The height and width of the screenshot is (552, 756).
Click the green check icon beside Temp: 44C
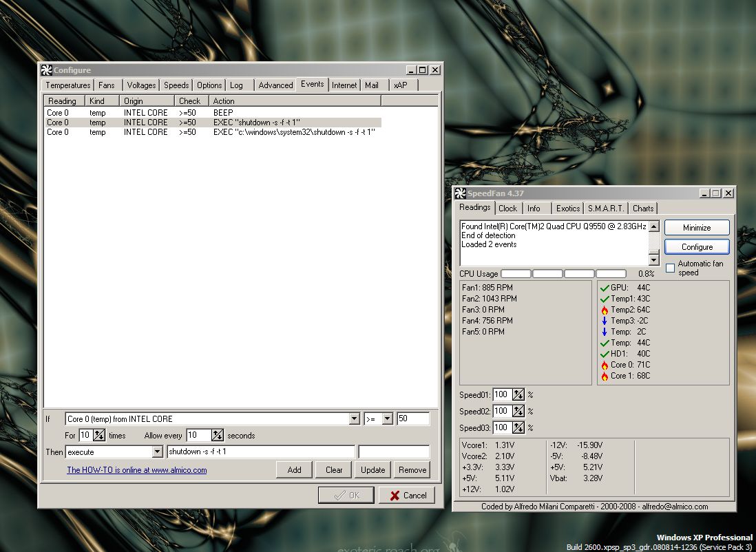point(605,343)
